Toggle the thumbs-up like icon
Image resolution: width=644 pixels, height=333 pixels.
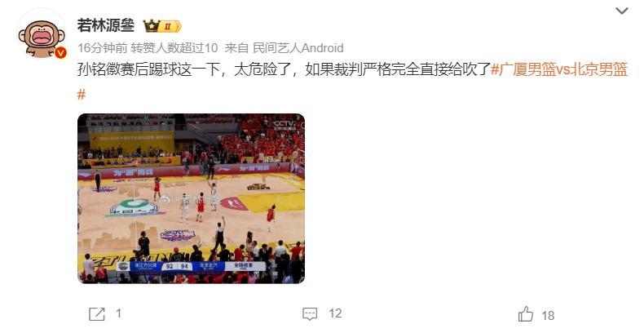click(525, 314)
